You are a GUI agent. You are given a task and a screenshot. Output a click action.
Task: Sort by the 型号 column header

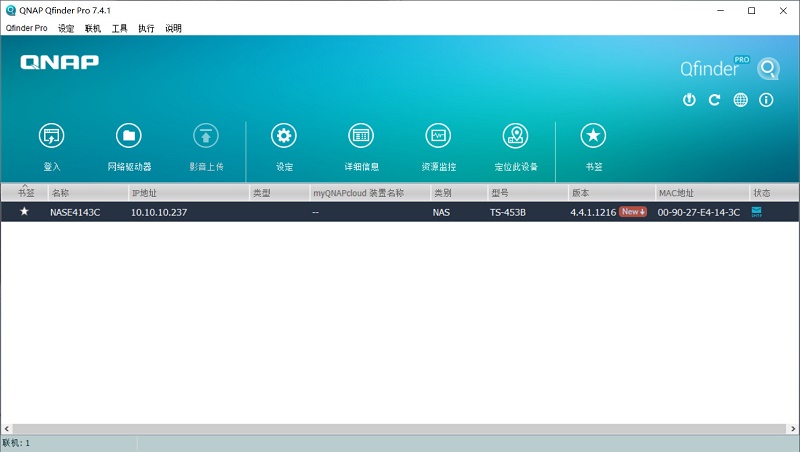[528, 192]
